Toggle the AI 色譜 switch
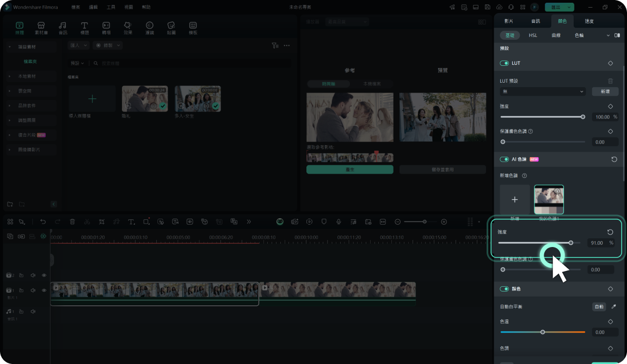Screen dimensions: 627x364 click(504, 159)
